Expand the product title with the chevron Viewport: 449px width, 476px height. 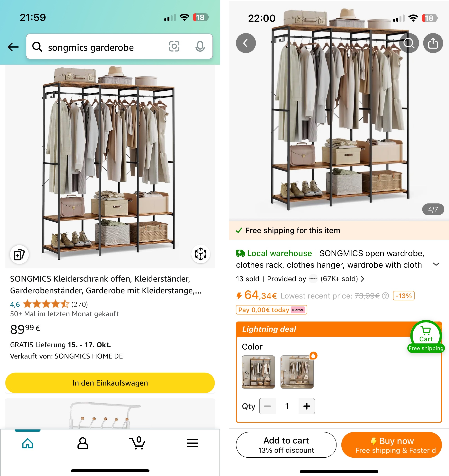click(x=436, y=264)
